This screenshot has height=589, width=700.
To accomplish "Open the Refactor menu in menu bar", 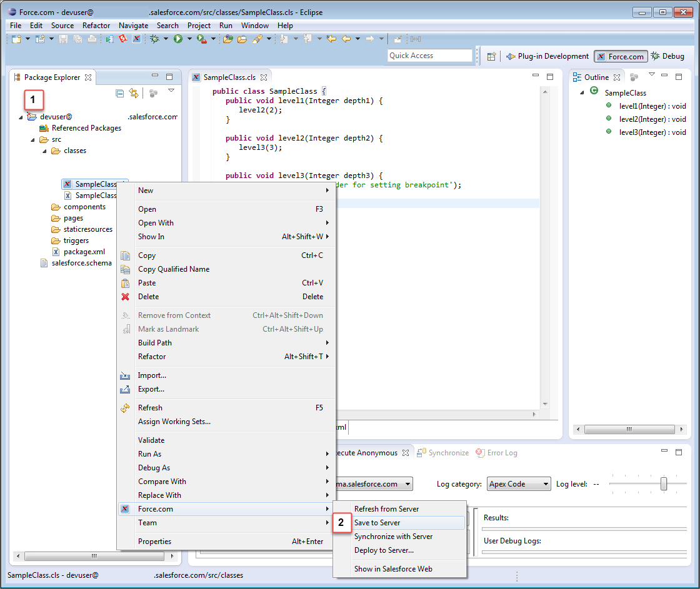I will (96, 26).
